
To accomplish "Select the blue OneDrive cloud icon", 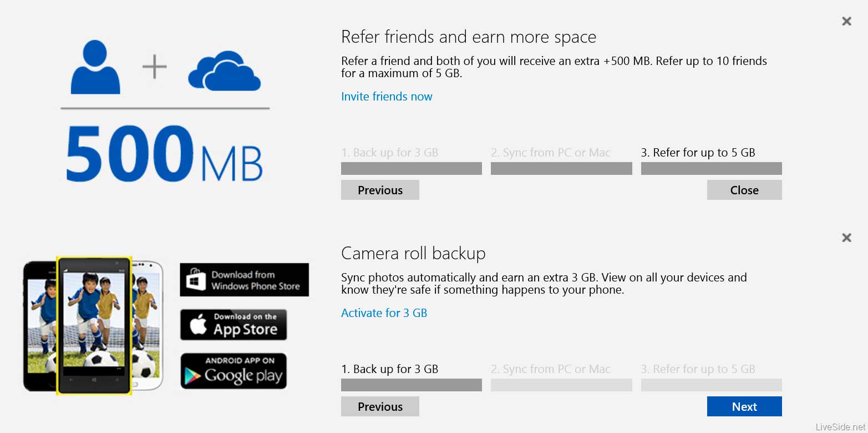I will [224, 72].
